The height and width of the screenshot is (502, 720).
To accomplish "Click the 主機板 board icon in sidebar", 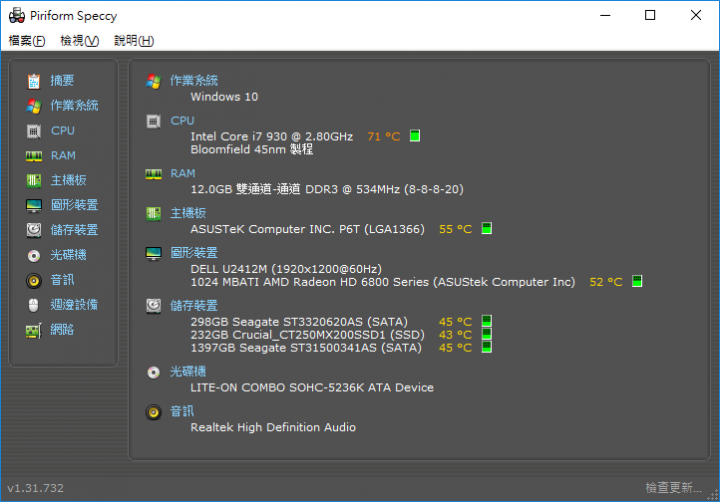I will 34,180.
